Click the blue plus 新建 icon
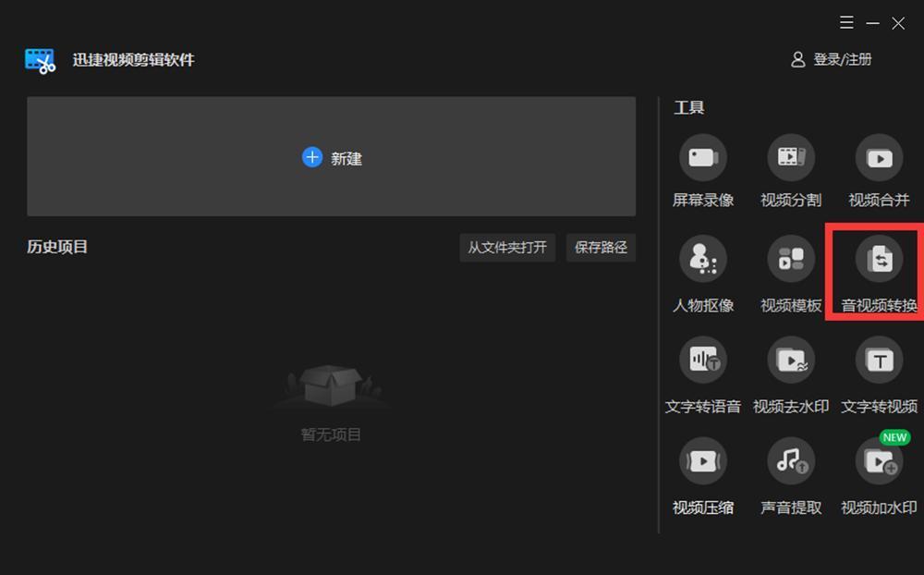Image resolution: width=924 pixels, height=575 pixels. point(311,157)
